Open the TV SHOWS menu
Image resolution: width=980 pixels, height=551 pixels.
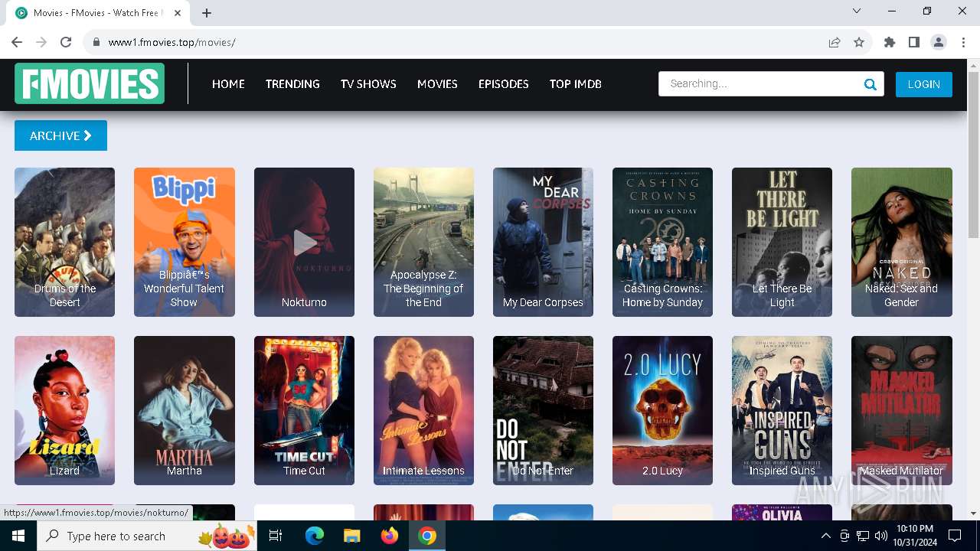(368, 84)
